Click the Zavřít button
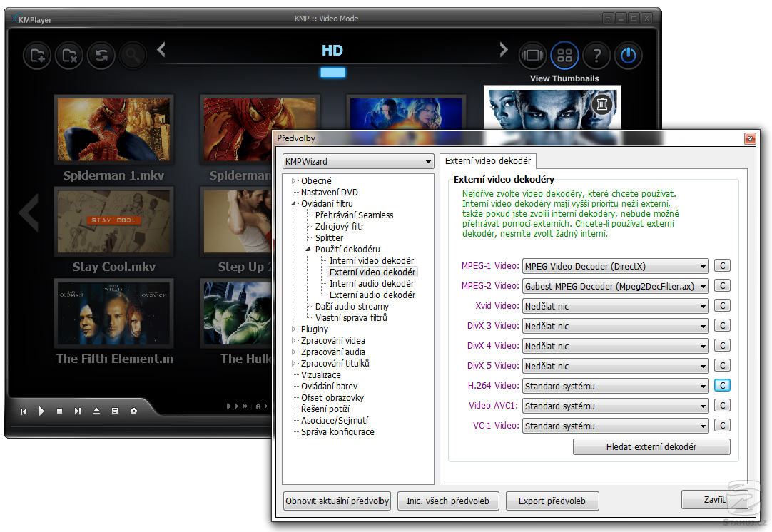This screenshot has width=772, height=532. coord(714,499)
